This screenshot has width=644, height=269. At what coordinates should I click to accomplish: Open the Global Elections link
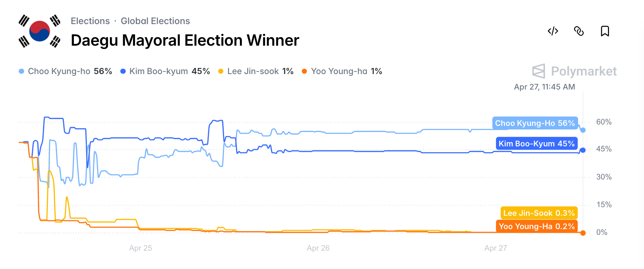(155, 21)
